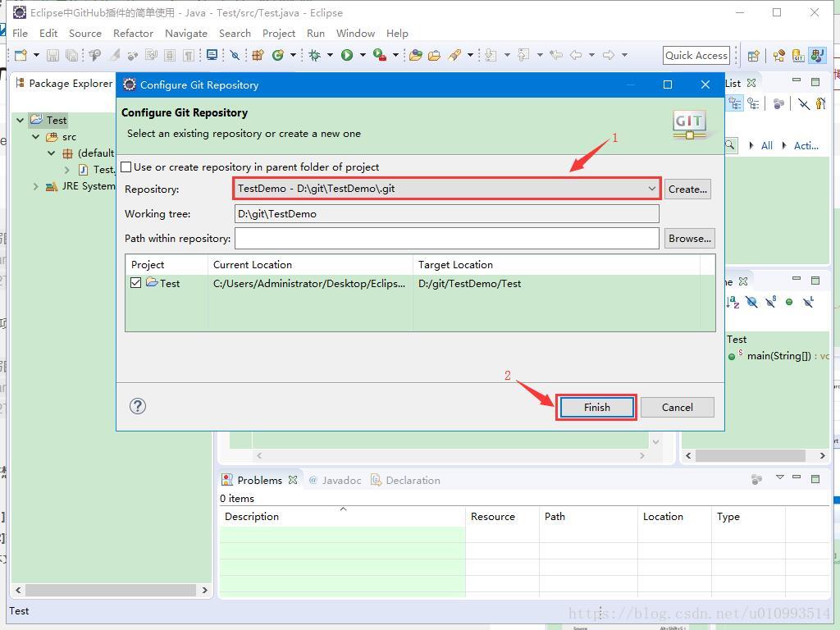This screenshot has height=630, width=840.
Task: Click the Save toolbar icon
Action: point(52,55)
